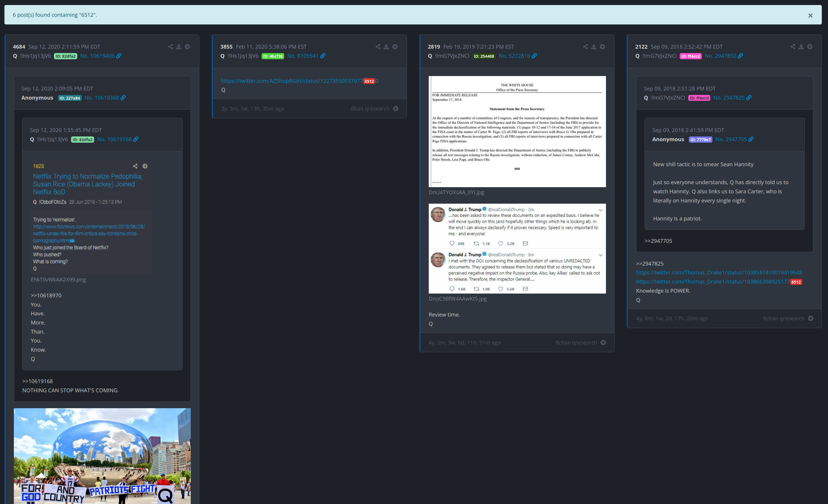Viewport: 828px width, 504px height.
Task: Click file name DnoC9BfW4AAwKt5.jpg
Action: pos(457,299)
